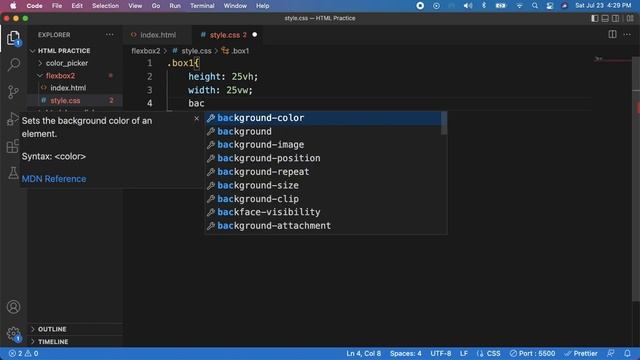This screenshot has height=360, width=640.
Task: Select background-size suggestion
Action: (322, 185)
